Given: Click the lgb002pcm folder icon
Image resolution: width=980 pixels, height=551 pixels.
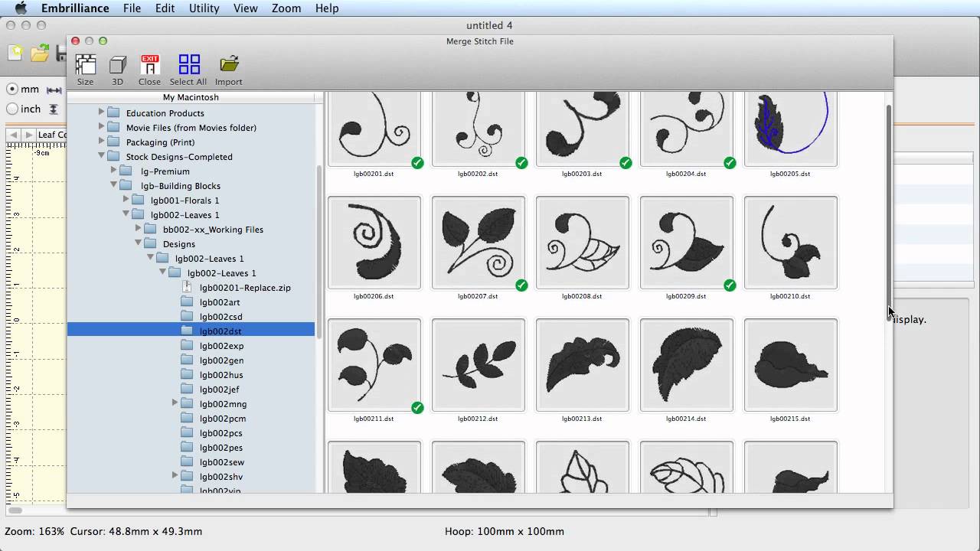Looking at the screenshot, I should click(187, 418).
